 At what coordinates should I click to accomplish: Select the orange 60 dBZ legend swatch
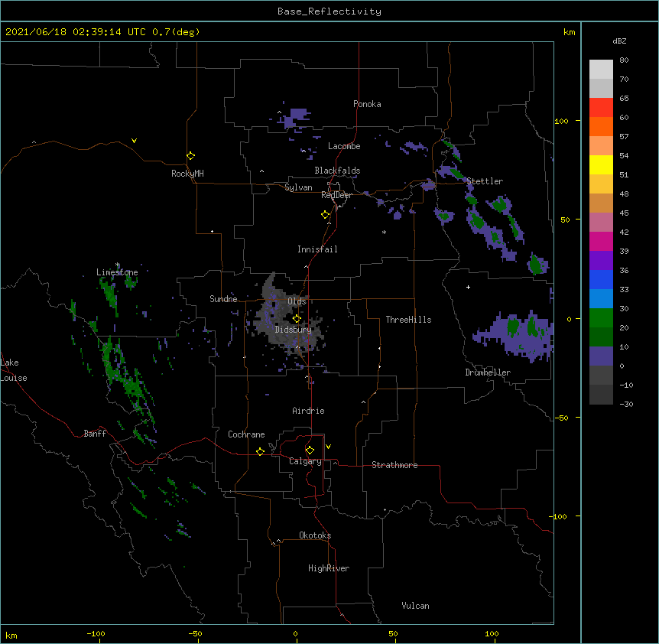click(x=601, y=126)
